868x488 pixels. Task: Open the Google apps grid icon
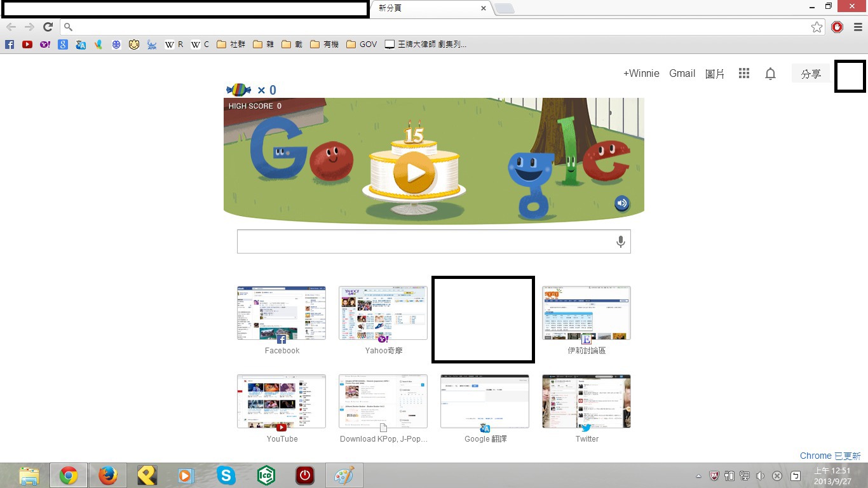pyautogui.click(x=744, y=74)
